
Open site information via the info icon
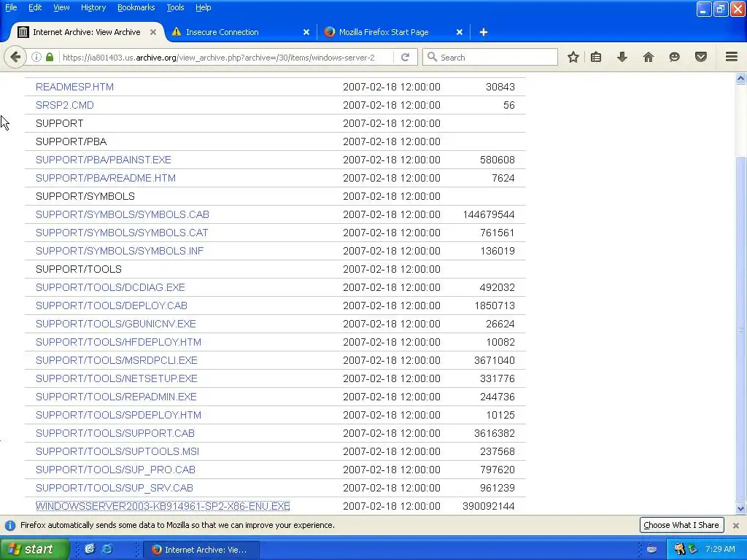click(x=36, y=57)
